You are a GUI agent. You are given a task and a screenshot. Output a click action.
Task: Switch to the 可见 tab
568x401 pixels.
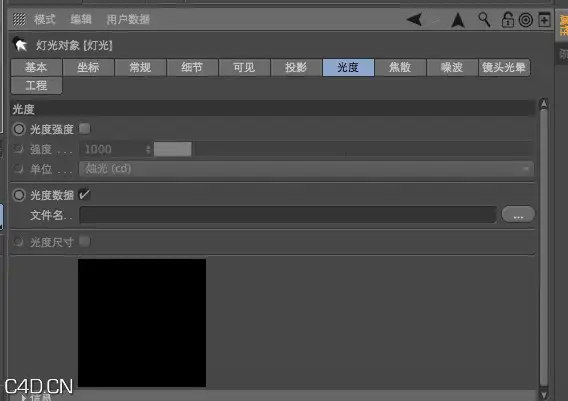244,67
